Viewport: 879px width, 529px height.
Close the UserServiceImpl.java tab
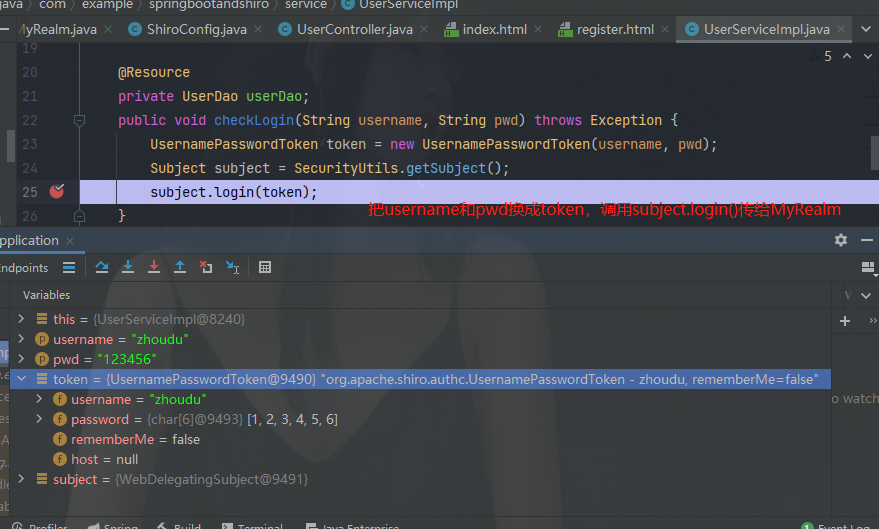coord(843,29)
